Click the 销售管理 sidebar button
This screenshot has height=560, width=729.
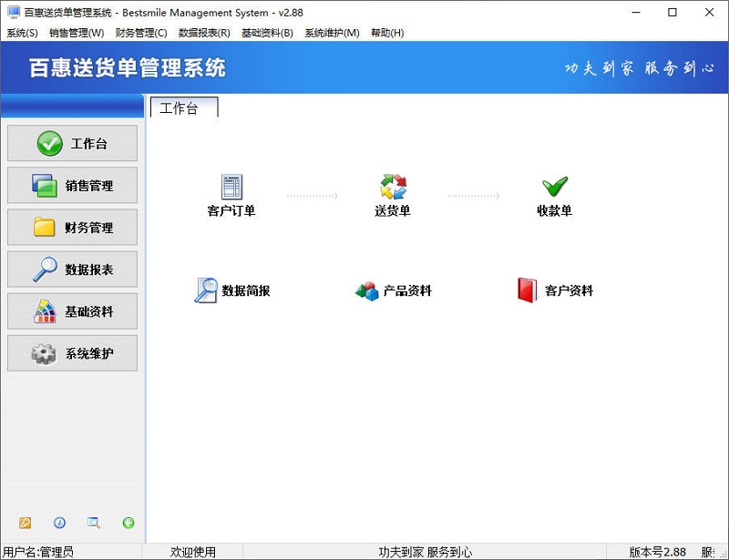(72, 185)
